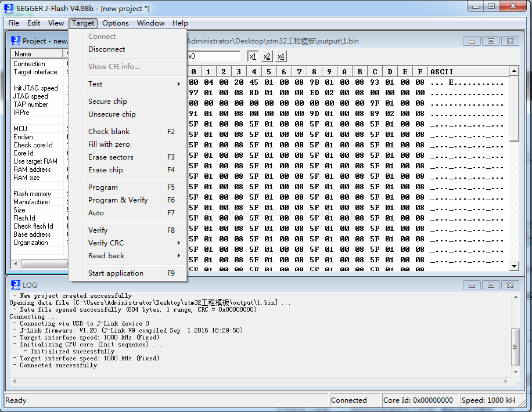Screen dimensions: 532x412
Task: Choose Erase sectors
Action: pyautogui.click(x=135, y=157)
